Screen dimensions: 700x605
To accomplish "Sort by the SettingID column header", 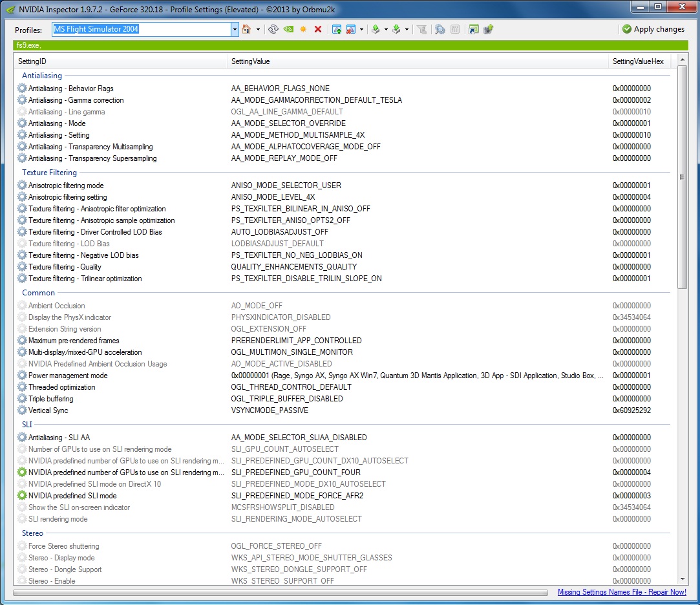I will 120,61.
